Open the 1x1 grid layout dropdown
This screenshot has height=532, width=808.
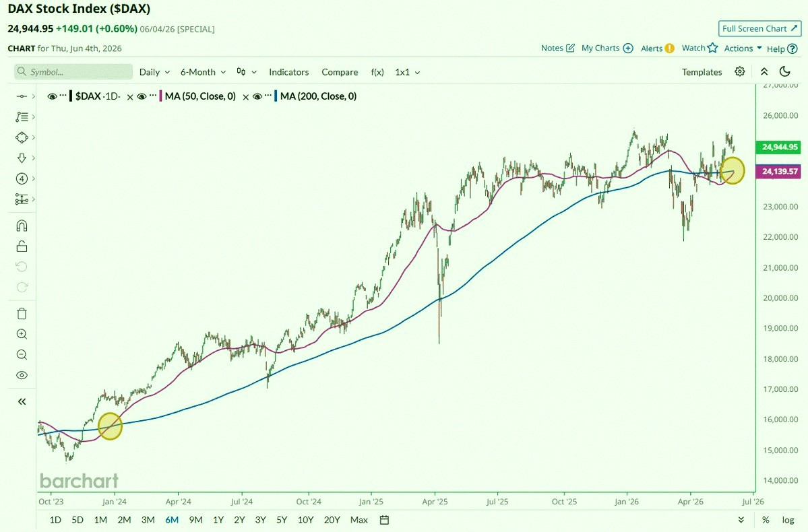pyautogui.click(x=407, y=72)
